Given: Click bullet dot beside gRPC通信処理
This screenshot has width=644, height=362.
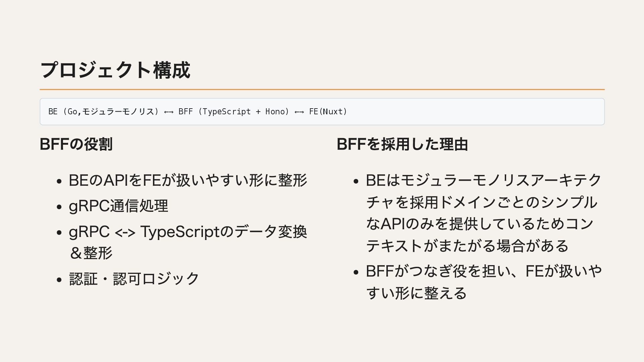Looking at the screenshot, I should coord(59,207).
